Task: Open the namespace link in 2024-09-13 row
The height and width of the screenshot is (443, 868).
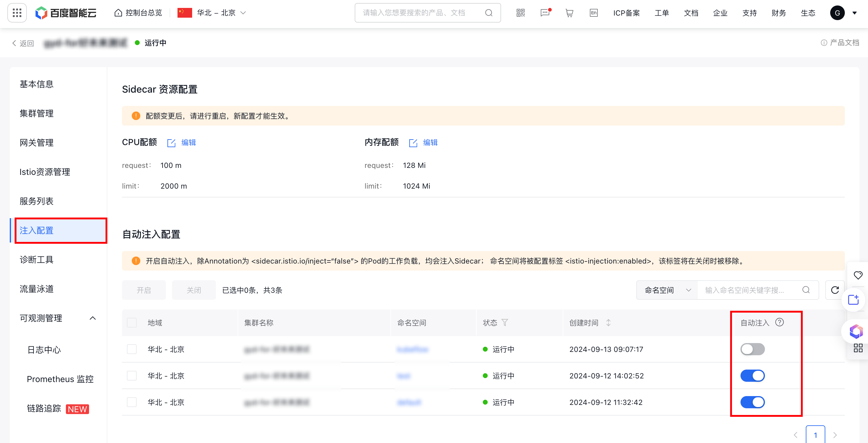Action: pos(413,349)
